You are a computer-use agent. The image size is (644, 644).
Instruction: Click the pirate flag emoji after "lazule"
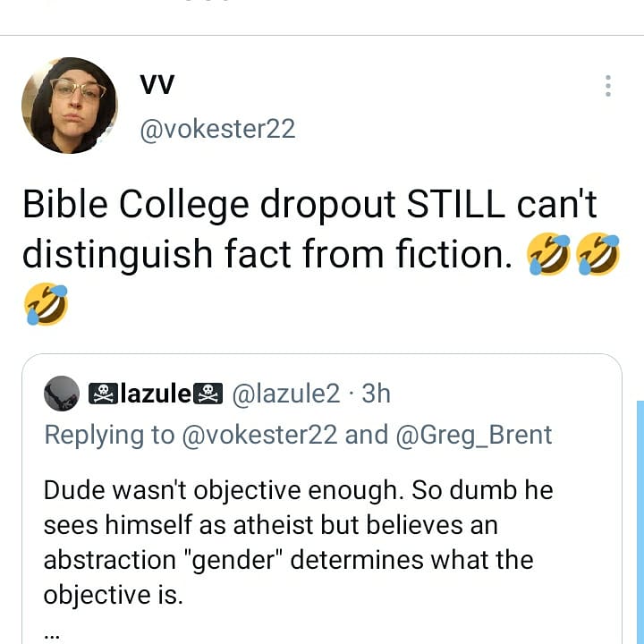click(x=208, y=393)
